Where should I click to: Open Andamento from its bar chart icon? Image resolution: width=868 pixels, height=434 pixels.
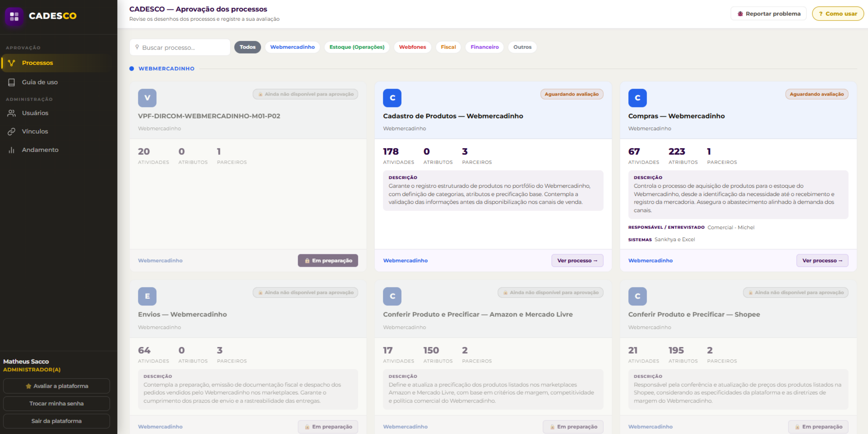click(12, 150)
